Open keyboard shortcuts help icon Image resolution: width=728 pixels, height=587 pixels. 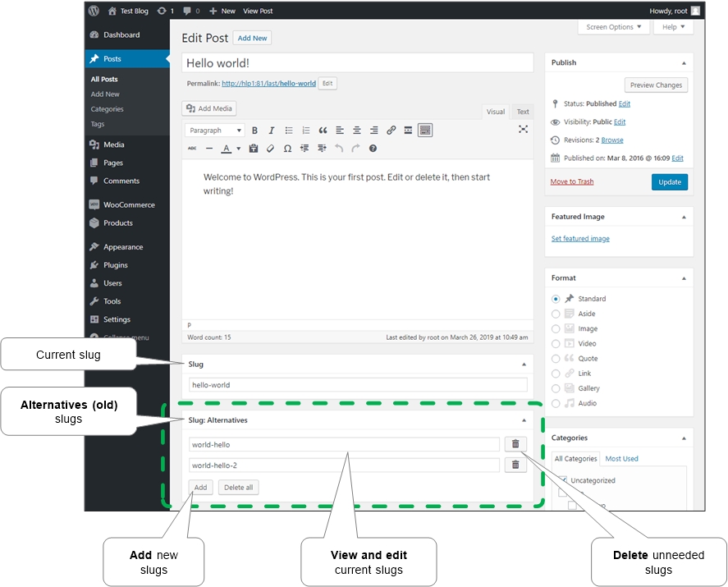(x=373, y=149)
